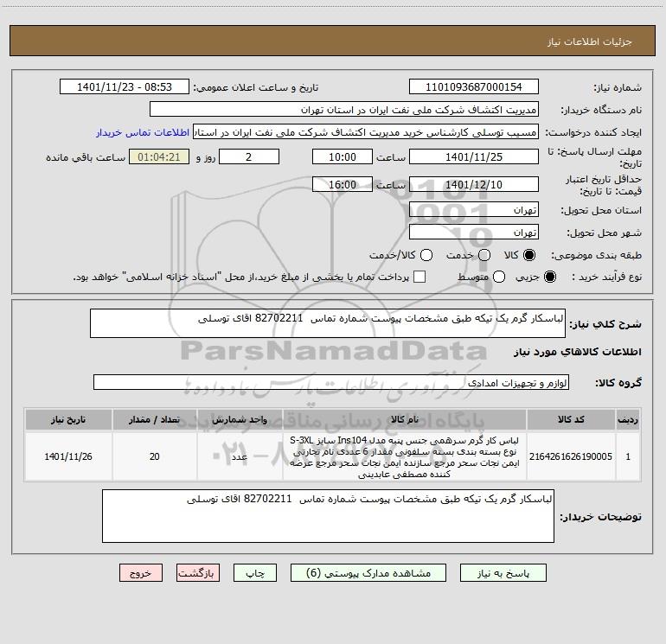Viewport: 666px width, 644px height.
Task: Click the buyer organization name field
Action: tap(344, 110)
